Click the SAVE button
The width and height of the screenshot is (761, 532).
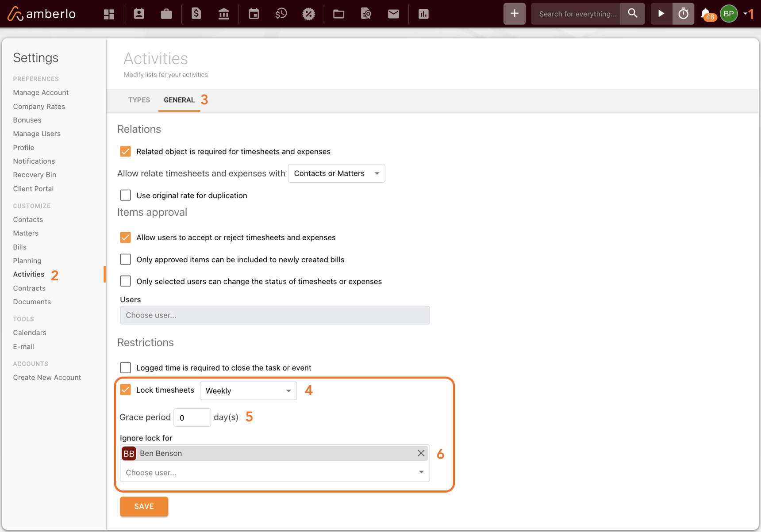144,506
